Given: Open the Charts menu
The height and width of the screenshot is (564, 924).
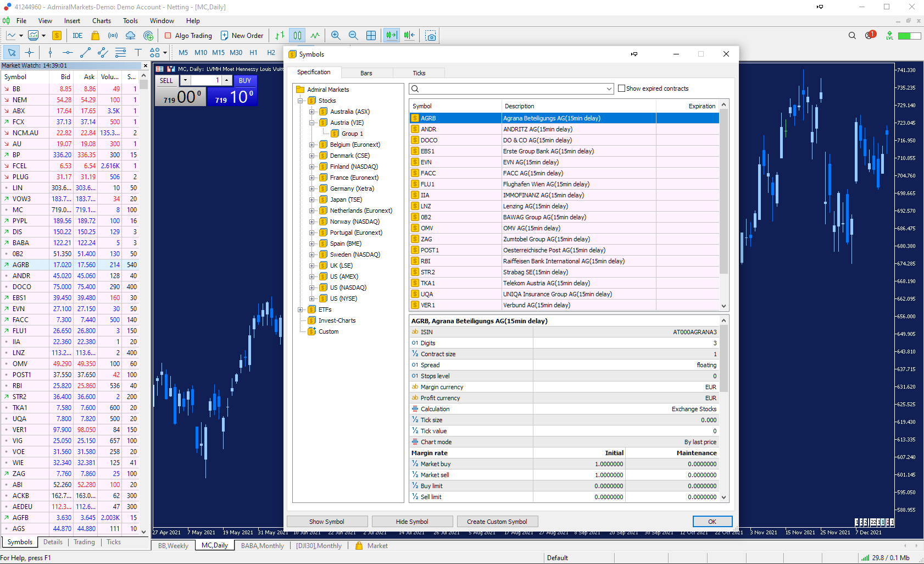Looking at the screenshot, I should tap(102, 21).
